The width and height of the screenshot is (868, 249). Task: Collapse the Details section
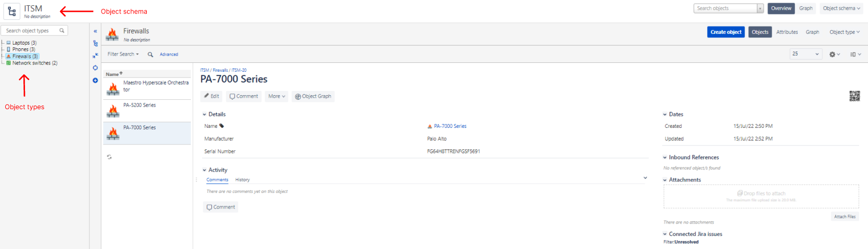(205, 114)
